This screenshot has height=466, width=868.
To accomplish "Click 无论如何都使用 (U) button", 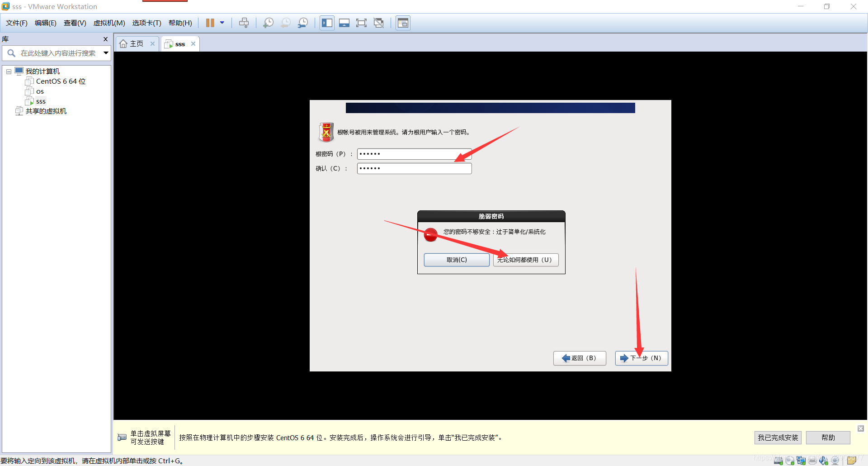I will [526, 260].
